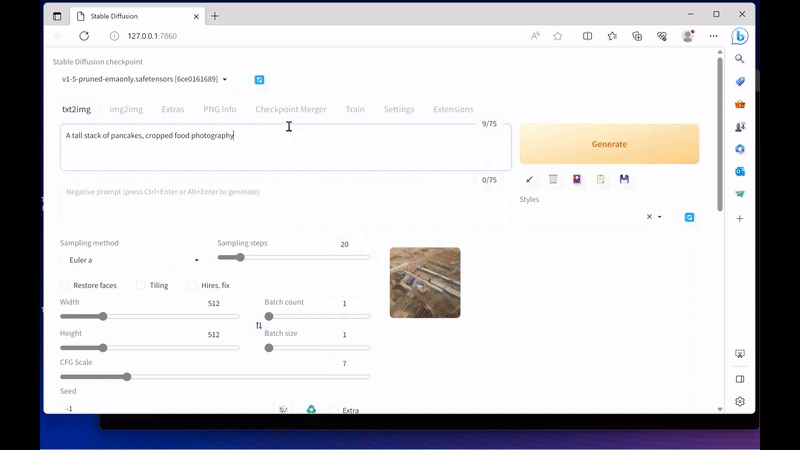Add this page to favorites star
800x450 pixels.
pyautogui.click(x=558, y=36)
